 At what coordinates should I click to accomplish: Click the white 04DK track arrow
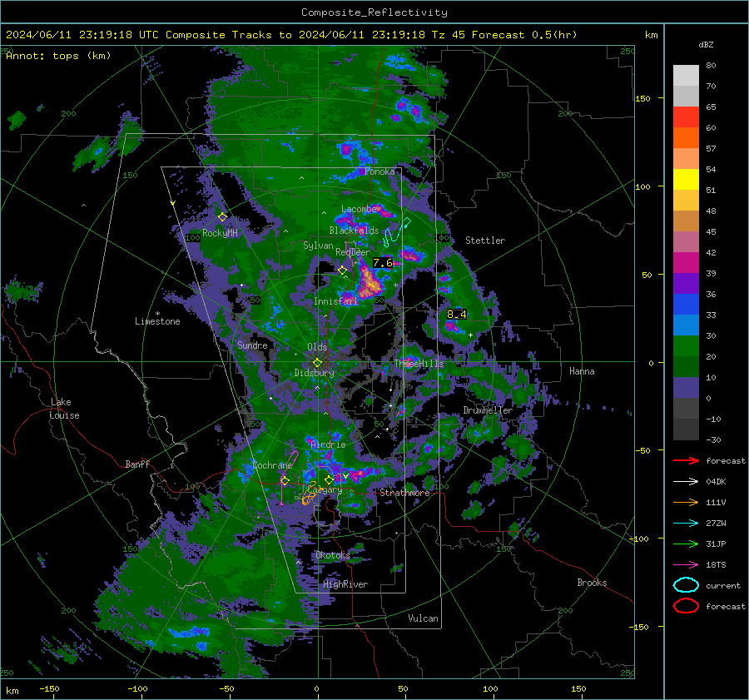[686, 482]
